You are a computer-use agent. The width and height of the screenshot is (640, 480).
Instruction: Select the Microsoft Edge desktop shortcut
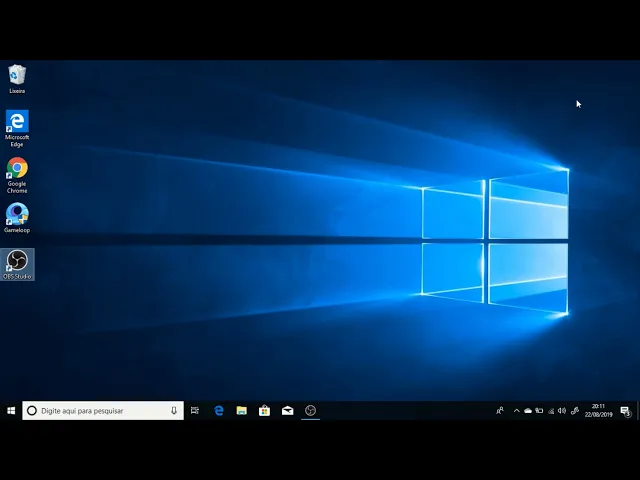[x=17, y=129]
